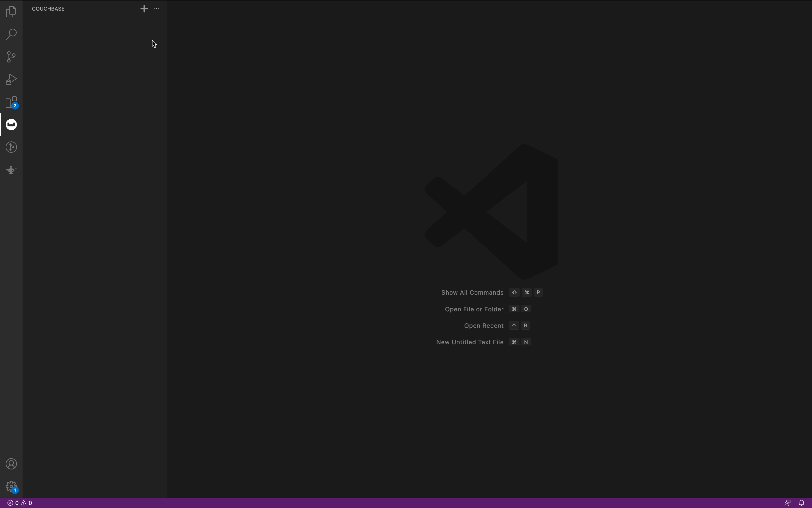This screenshot has width=812, height=508.
Task: Open Extensions view with badge 2
Action: pyautogui.click(x=11, y=102)
